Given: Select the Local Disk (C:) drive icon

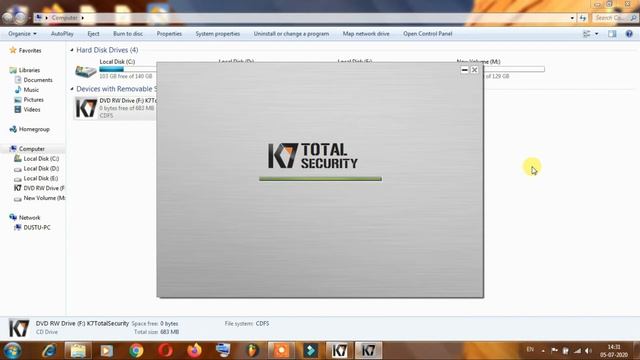Looking at the screenshot, I should pyautogui.click(x=86, y=71).
